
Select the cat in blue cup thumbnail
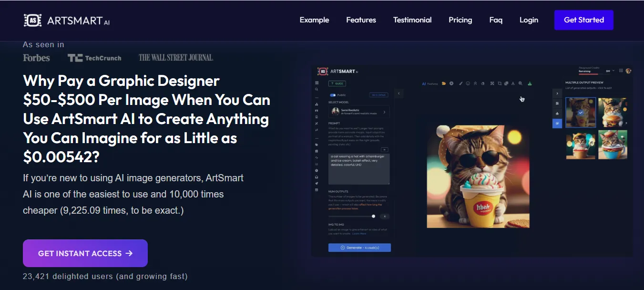pos(613,145)
